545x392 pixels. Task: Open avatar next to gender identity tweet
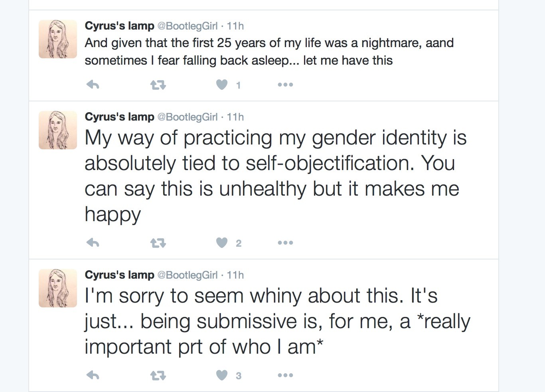click(x=58, y=130)
